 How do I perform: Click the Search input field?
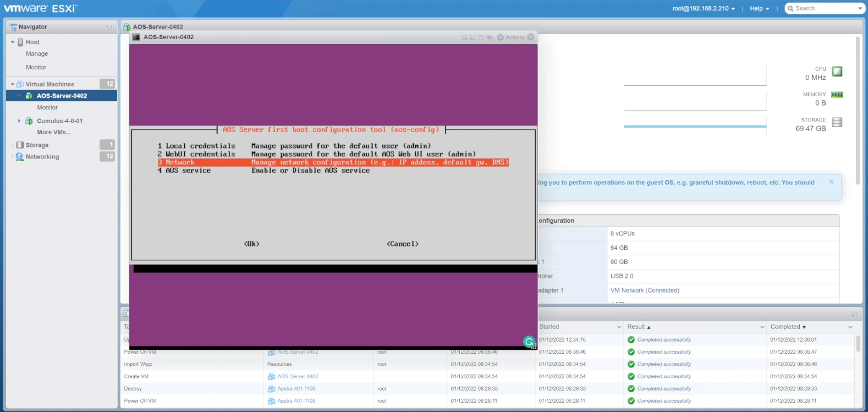tap(821, 8)
